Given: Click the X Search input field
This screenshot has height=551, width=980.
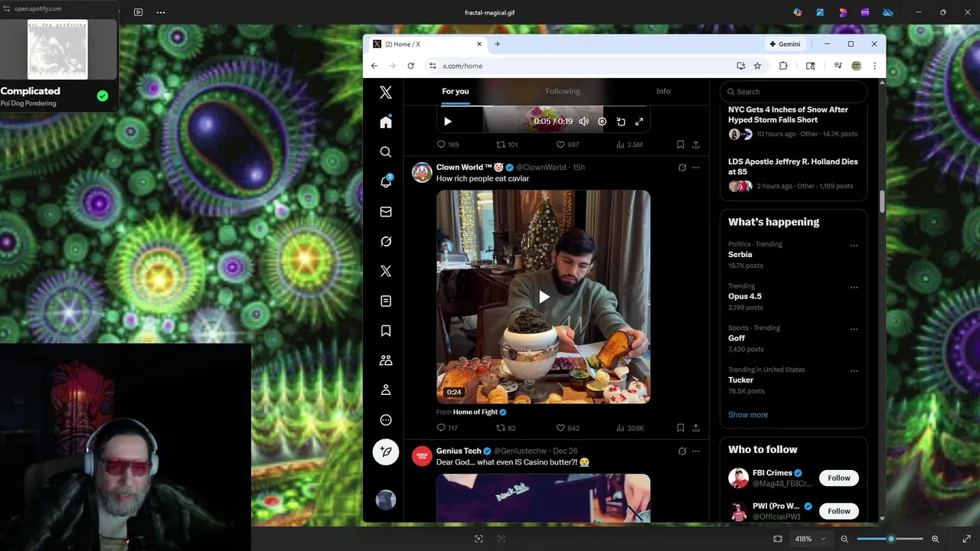Looking at the screenshot, I should point(793,91).
